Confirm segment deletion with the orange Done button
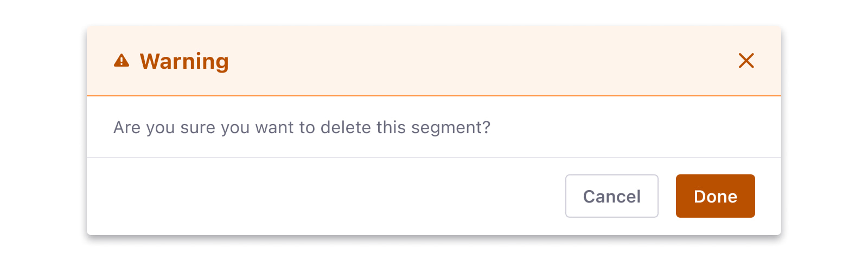This screenshot has height=261, width=868. (715, 196)
